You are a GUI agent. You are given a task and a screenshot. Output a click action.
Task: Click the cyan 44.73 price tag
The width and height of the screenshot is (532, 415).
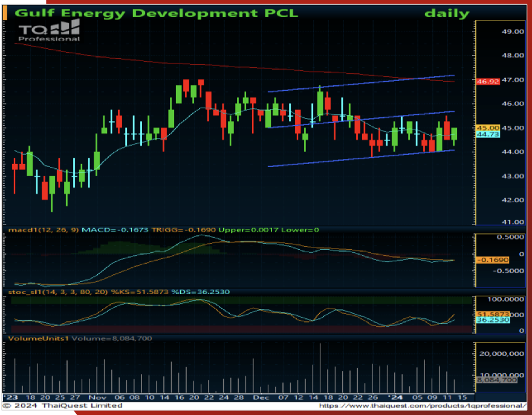(x=488, y=134)
